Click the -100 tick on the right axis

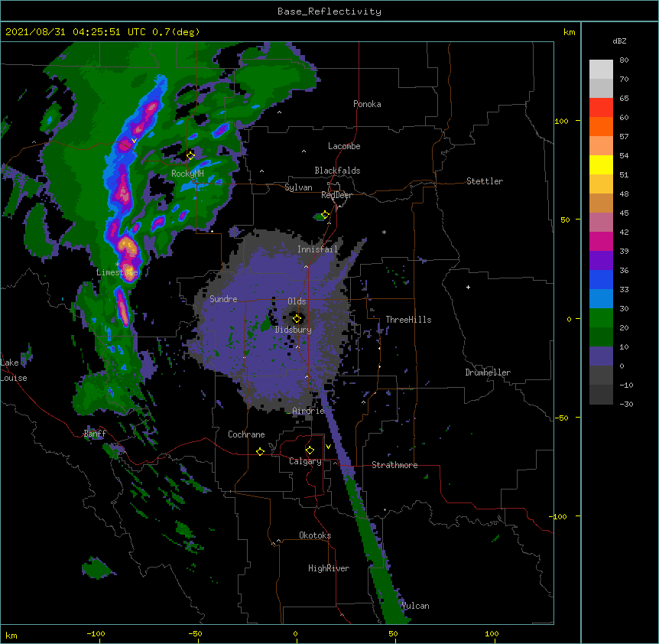tap(559, 516)
